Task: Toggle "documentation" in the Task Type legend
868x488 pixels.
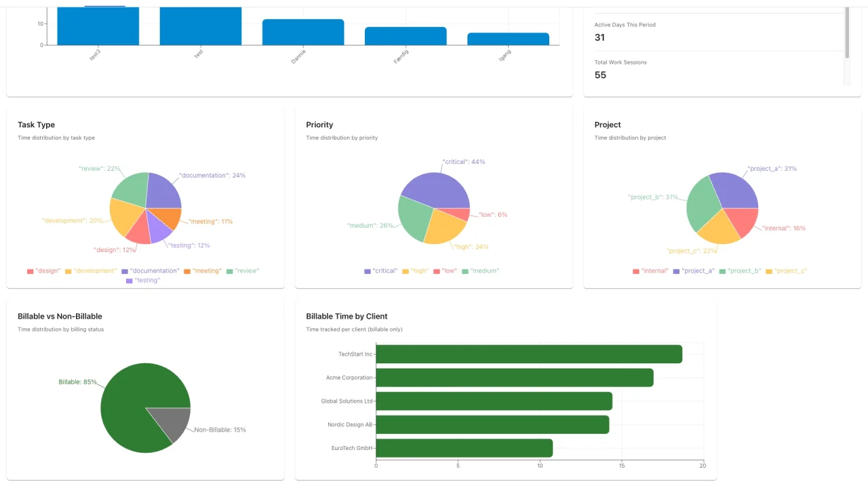Action: tap(125, 270)
